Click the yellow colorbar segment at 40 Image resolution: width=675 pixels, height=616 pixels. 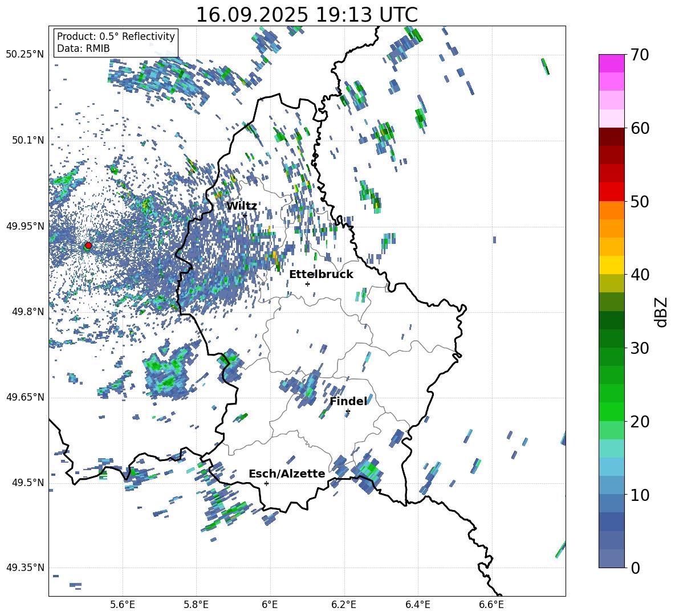click(x=612, y=265)
